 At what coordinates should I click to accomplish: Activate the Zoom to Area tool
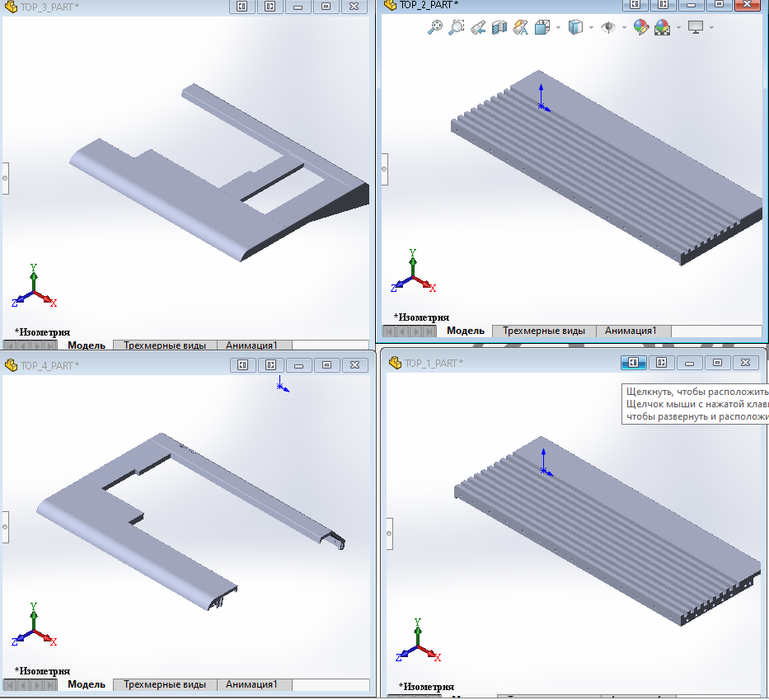[x=457, y=26]
